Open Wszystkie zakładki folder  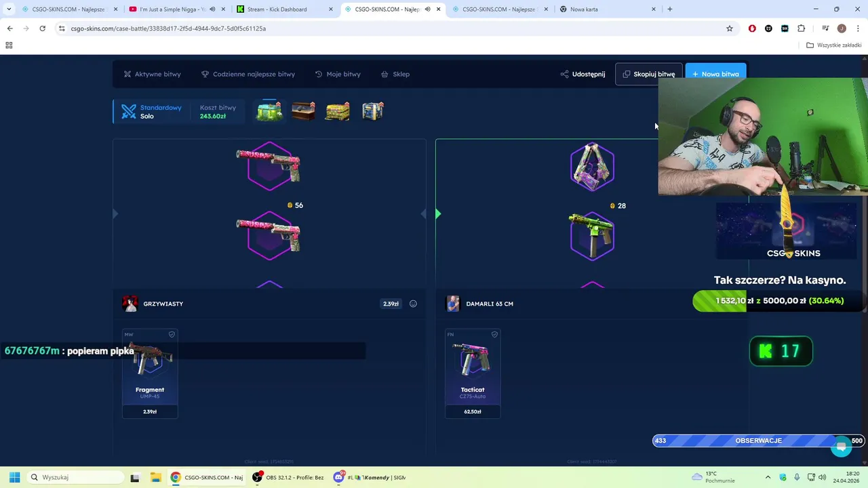[x=834, y=45]
